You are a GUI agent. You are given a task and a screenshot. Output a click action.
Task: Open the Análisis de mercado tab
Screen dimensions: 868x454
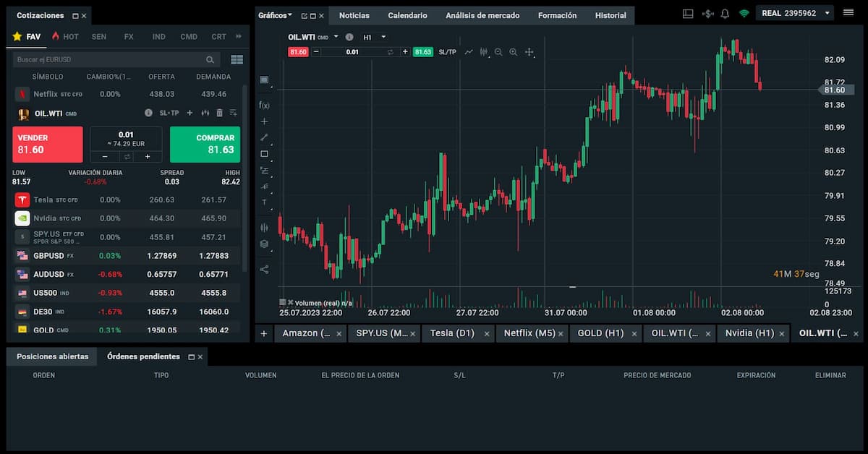tap(482, 15)
